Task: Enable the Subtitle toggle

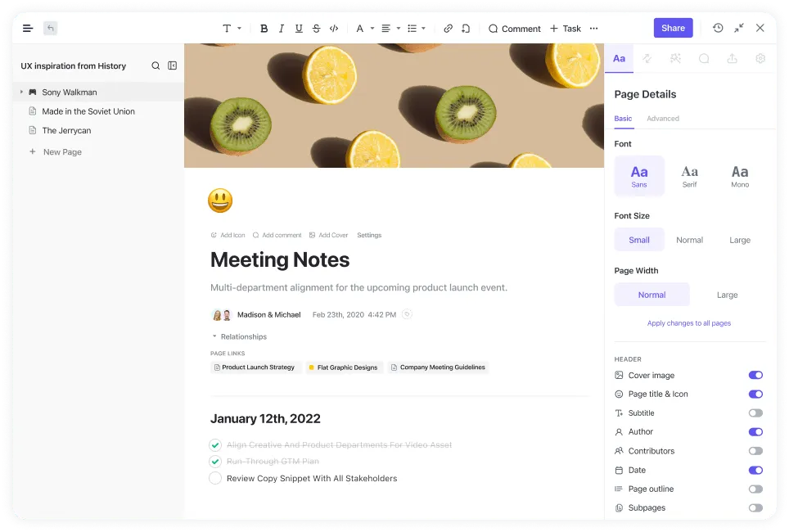Action: 755,413
